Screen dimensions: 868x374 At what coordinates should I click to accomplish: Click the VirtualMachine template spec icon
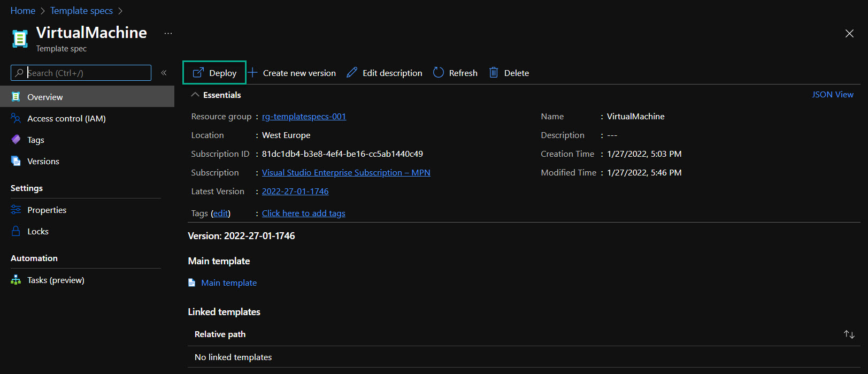tap(20, 39)
